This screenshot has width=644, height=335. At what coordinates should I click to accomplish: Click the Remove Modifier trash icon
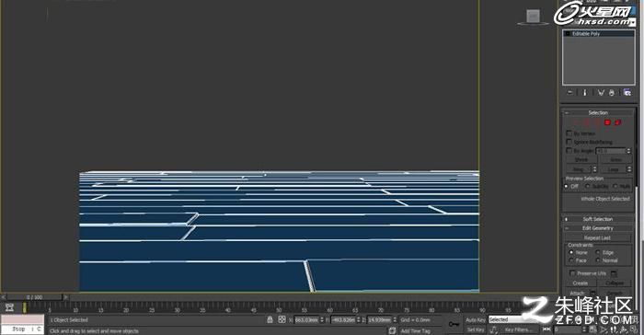612,93
